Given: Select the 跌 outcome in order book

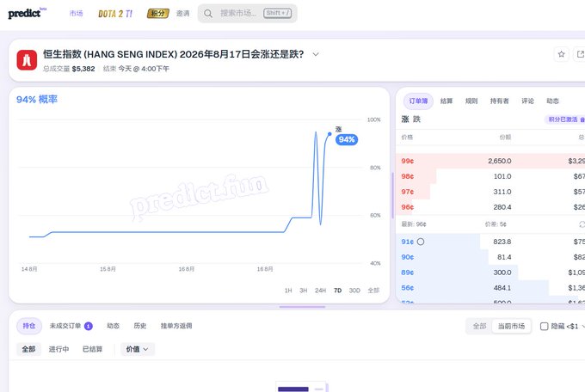Looking at the screenshot, I should pyautogui.click(x=416, y=119).
